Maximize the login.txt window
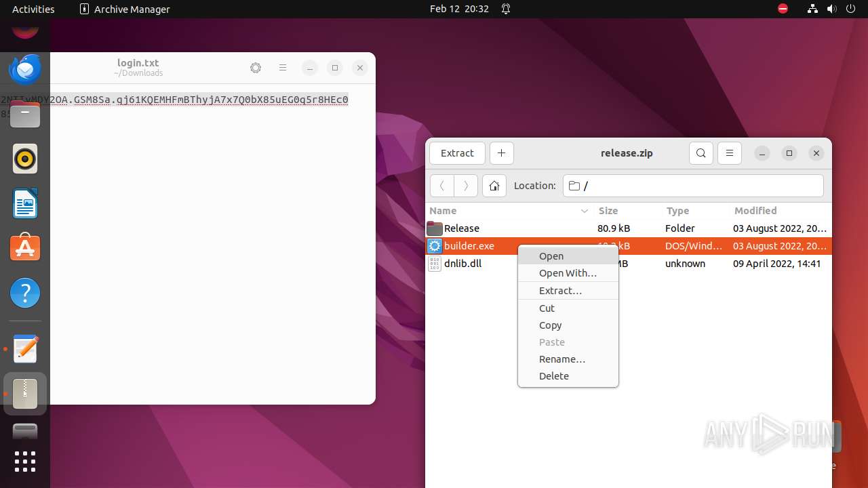 (x=335, y=68)
